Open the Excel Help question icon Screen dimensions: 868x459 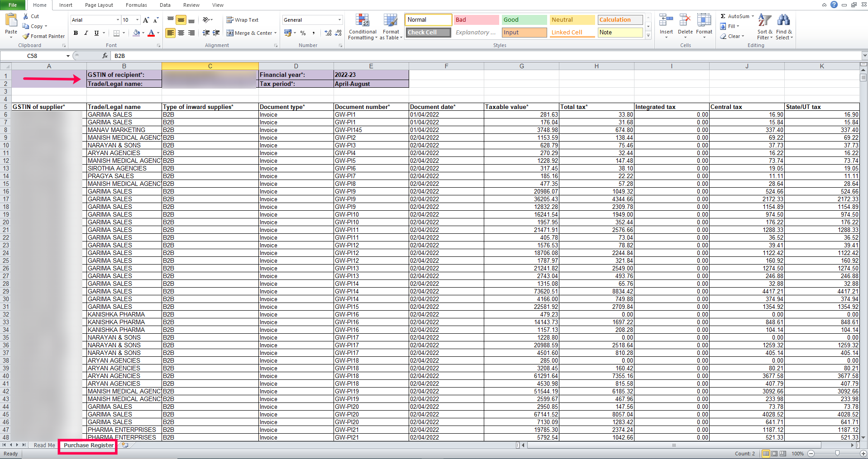tap(834, 5)
